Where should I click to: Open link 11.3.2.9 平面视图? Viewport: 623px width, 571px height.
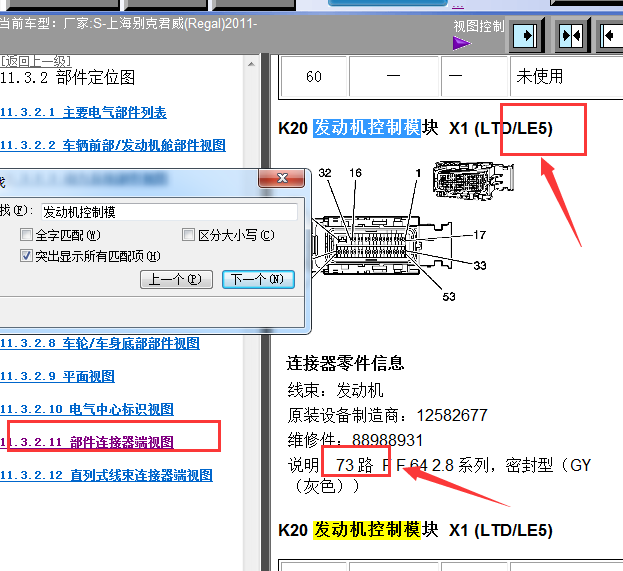(57, 376)
